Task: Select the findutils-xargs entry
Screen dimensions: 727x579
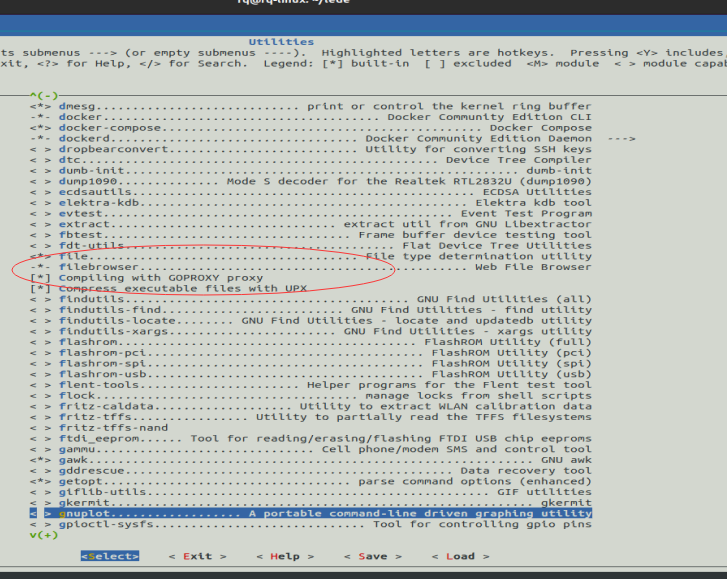Action: point(311,331)
